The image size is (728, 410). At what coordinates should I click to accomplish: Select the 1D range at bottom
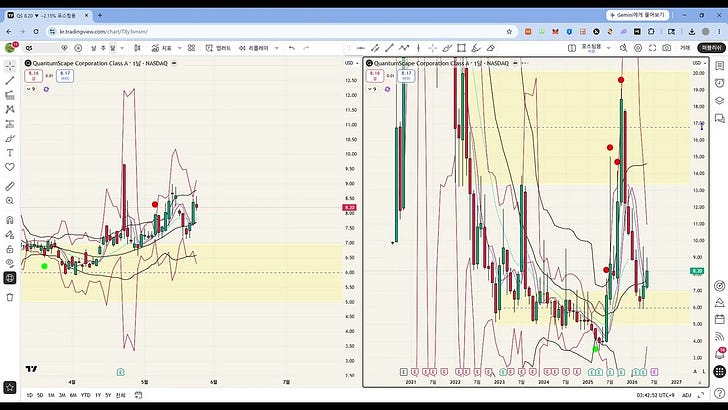click(30, 395)
